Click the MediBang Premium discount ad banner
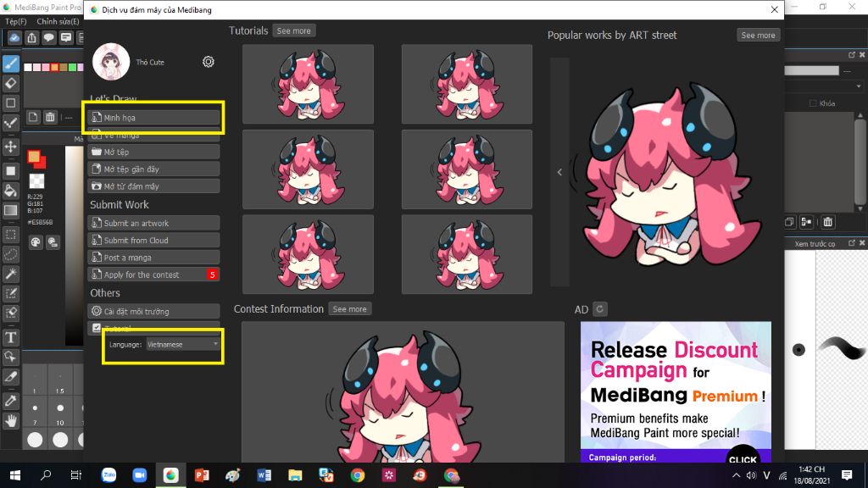This screenshot has width=868, height=488. pos(676,391)
